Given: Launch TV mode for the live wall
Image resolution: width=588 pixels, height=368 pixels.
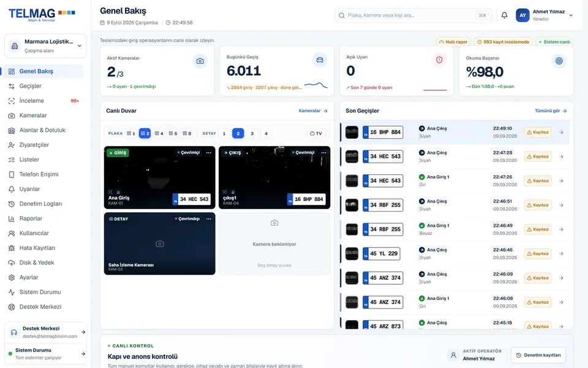Looking at the screenshot, I should (x=316, y=133).
